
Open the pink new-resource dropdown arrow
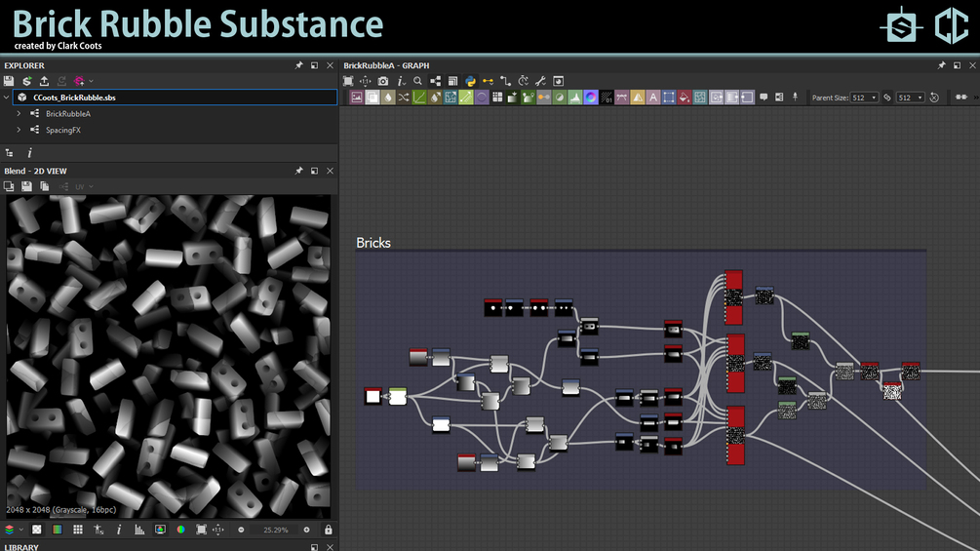point(92,81)
